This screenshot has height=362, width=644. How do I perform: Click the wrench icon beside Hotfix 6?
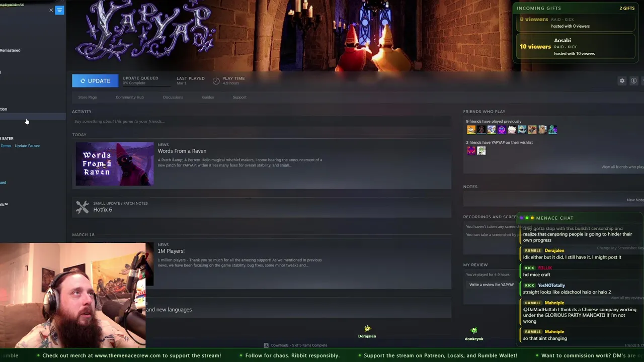[x=82, y=207]
